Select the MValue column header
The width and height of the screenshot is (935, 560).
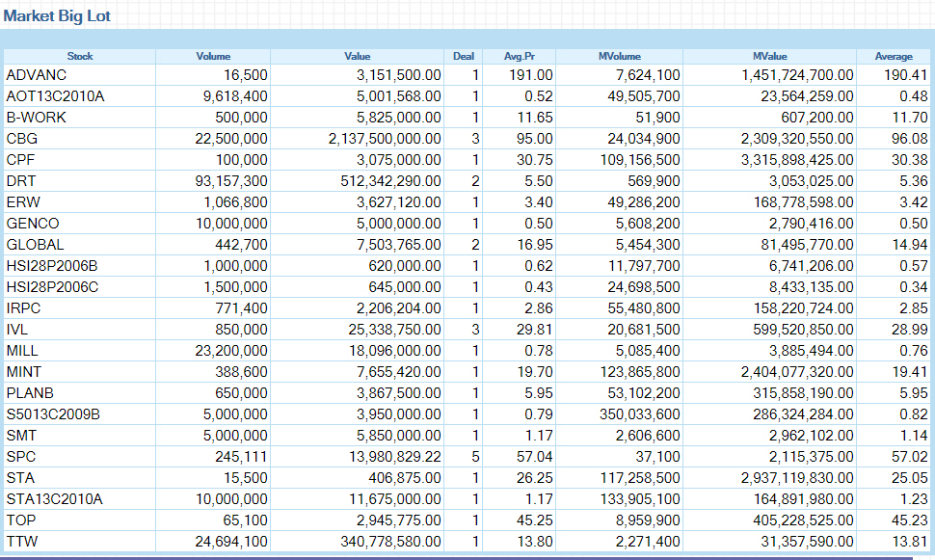point(770,56)
